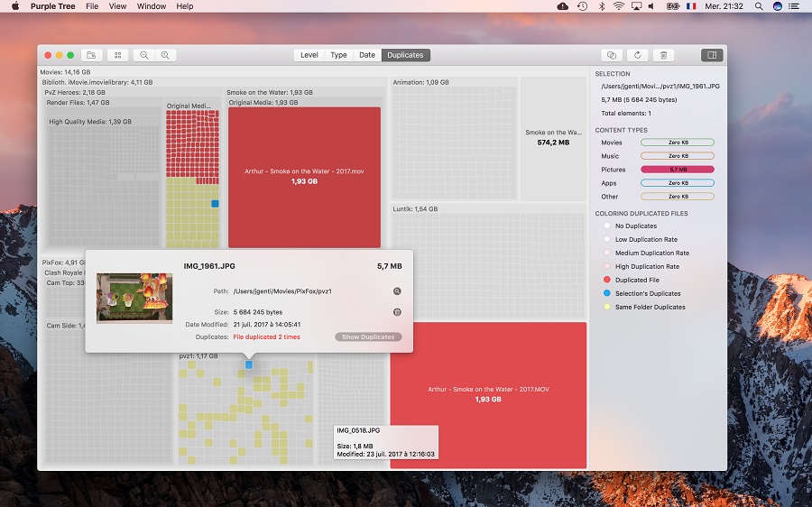
Task: Click the grid view toolbar icon
Action: [117, 55]
